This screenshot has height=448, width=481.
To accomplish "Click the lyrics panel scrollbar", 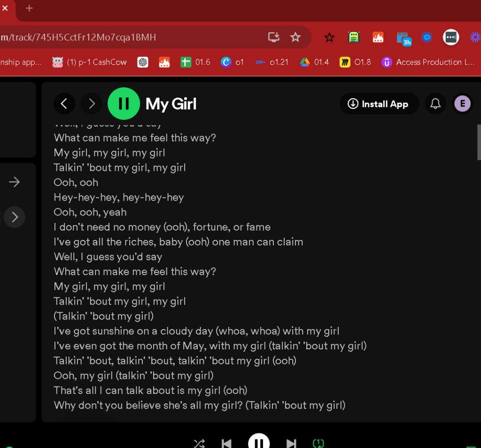I will 479,142.
